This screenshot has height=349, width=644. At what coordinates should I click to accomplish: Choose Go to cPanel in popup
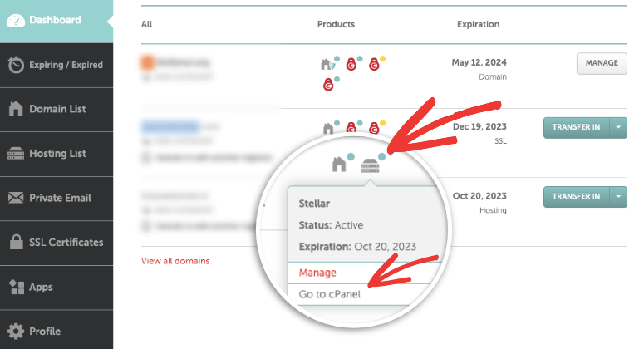pos(329,294)
